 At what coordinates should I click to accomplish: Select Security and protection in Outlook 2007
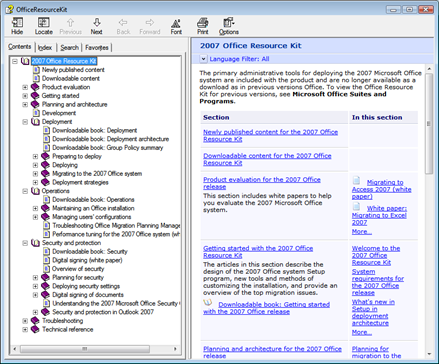(x=103, y=312)
